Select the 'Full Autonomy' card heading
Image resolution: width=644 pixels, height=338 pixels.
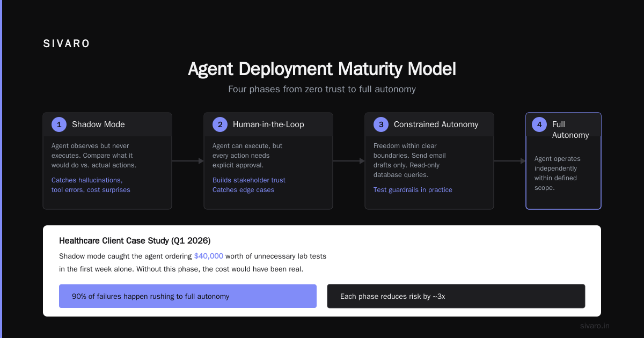[570, 130]
